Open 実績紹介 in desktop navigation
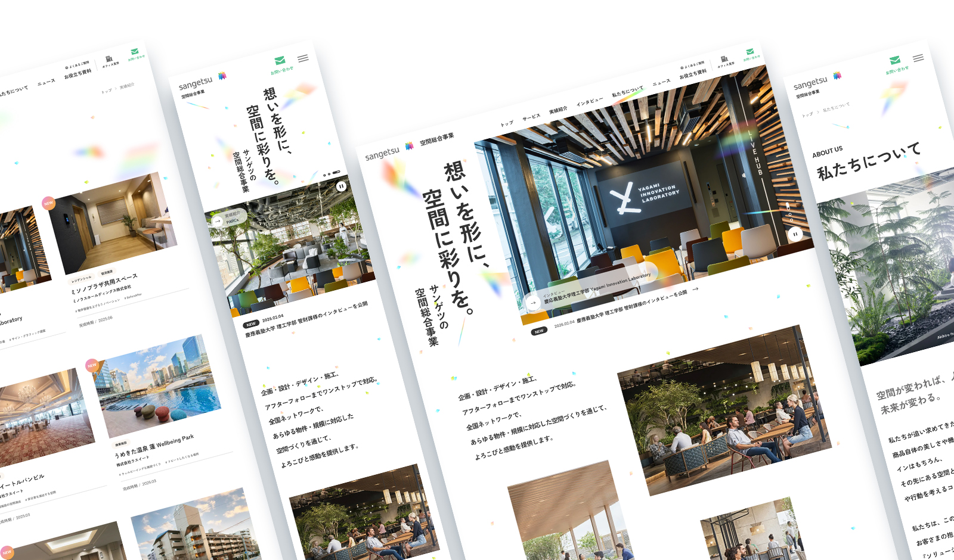Screen dimensions: 954x560 [x=558, y=110]
